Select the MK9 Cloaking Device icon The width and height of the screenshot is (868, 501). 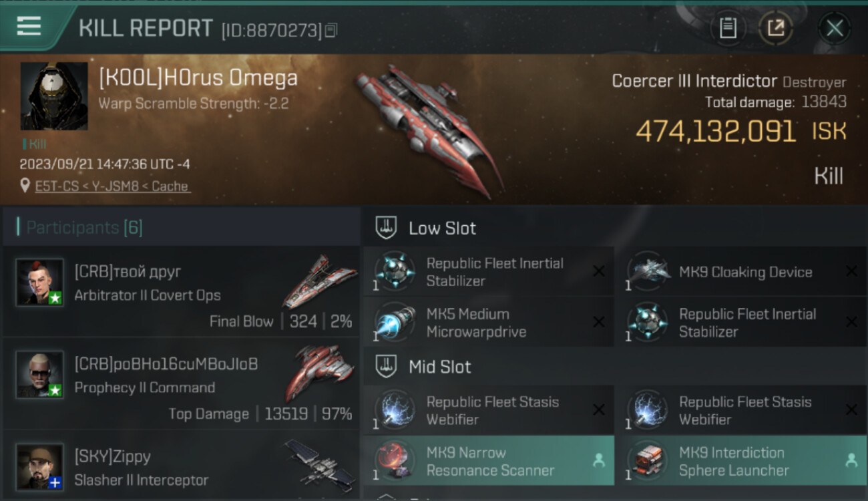click(x=648, y=271)
